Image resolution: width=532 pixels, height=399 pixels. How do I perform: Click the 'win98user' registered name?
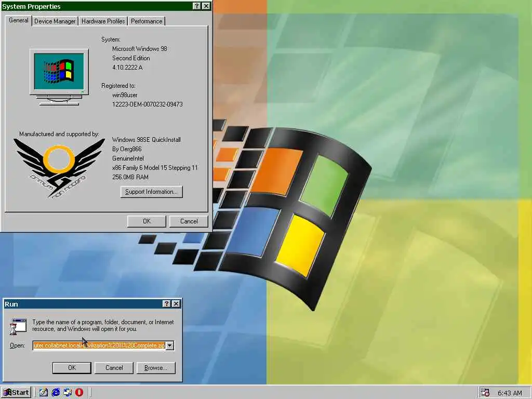pyautogui.click(x=125, y=95)
